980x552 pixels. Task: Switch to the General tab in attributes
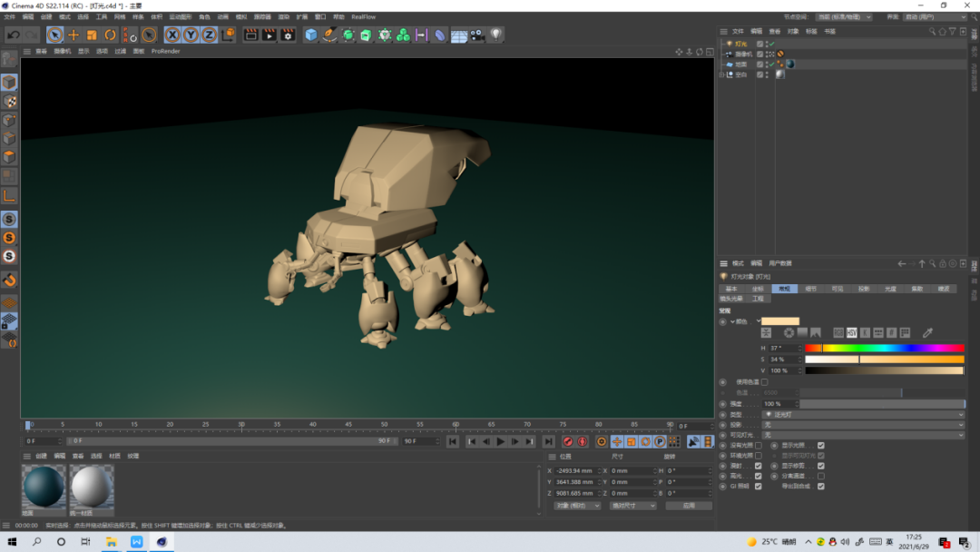(x=784, y=289)
